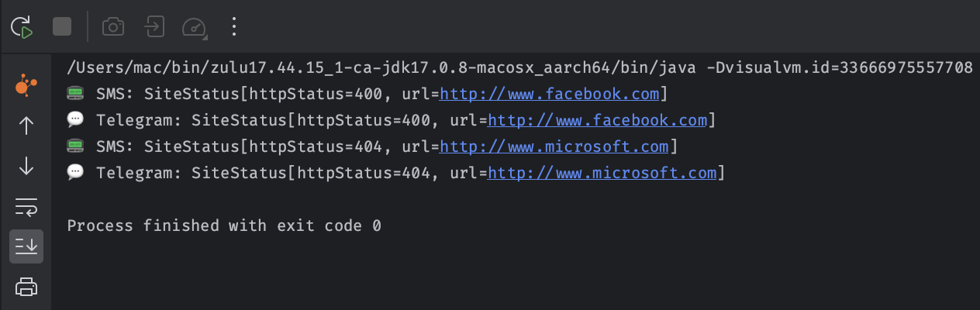Click the Telegram speech bubble emoji on last line
Screen dimensions: 980x310
[x=75, y=173]
